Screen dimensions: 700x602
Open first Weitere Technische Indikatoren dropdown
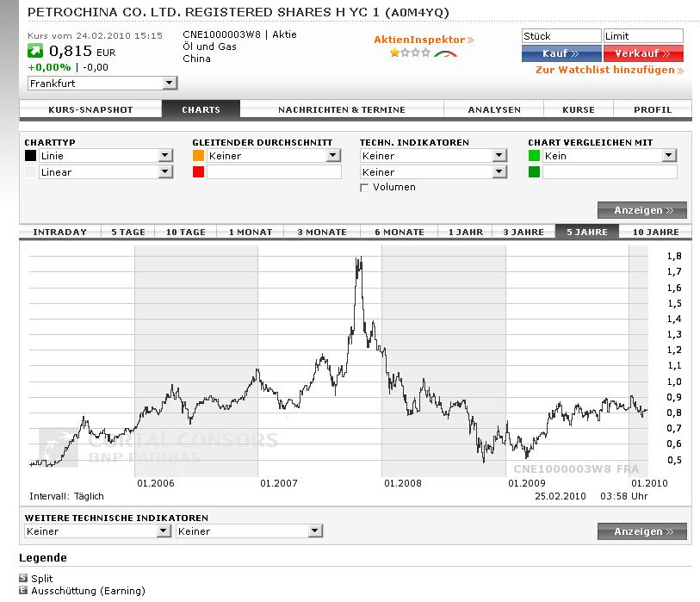[x=98, y=531]
